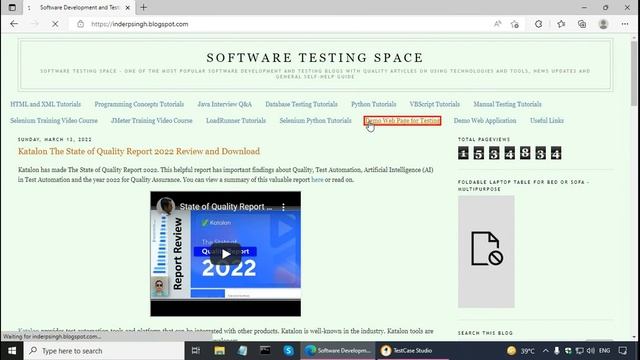Image resolution: width=640 pixels, height=360 pixels.
Task: Switch to Edge Software Development window
Action: (338, 351)
